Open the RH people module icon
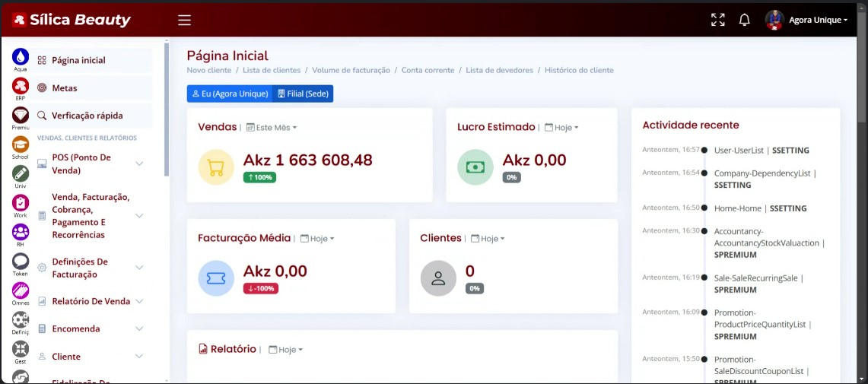Screen dimensions: 868x384 (x=21, y=232)
